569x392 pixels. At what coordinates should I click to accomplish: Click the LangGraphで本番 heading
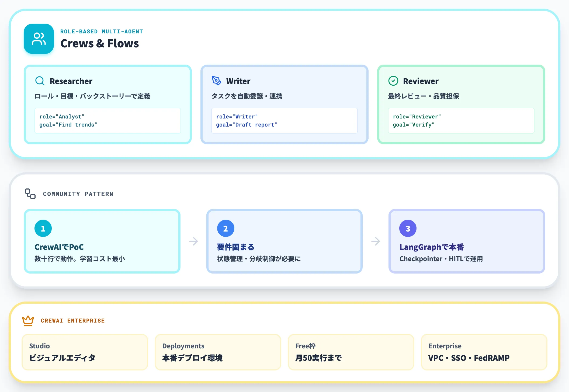(432, 247)
